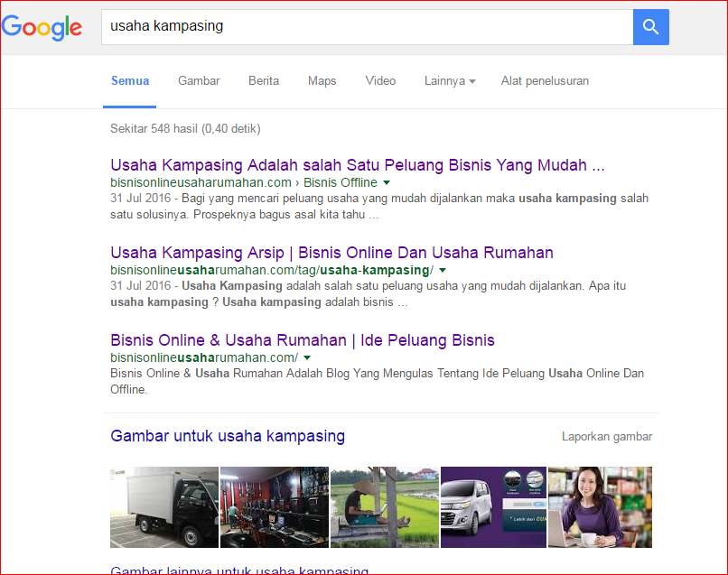The height and width of the screenshot is (575, 728).
Task: Expand arrow beside the tag/usaha-kampasing URL
Action: coord(443,271)
